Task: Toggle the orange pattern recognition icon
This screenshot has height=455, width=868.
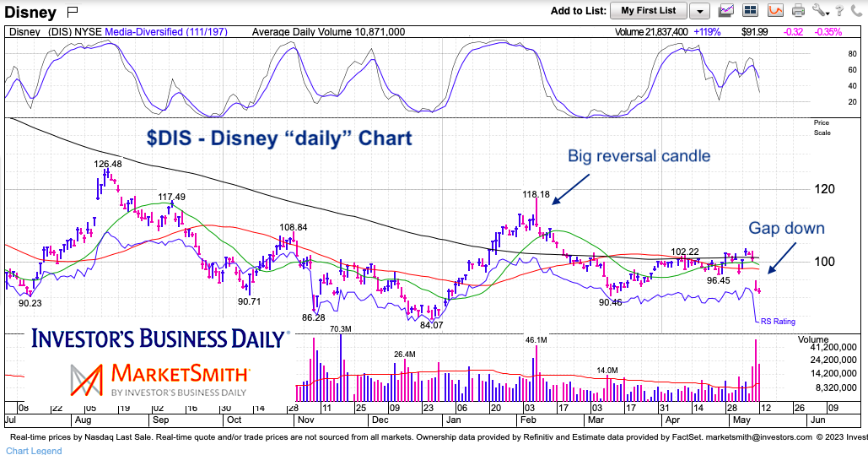Action: click(x=775, y=10)
